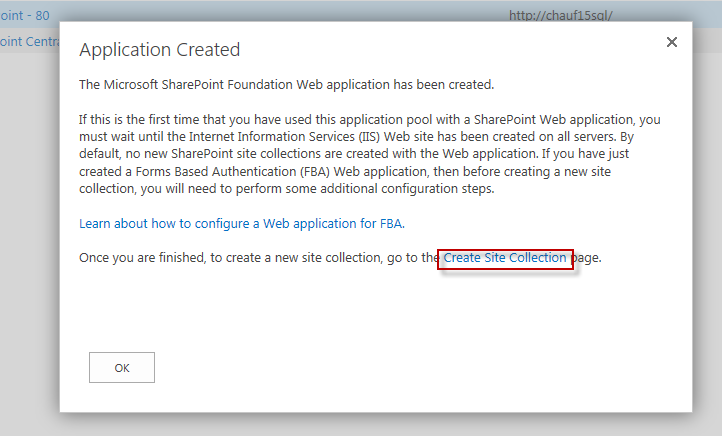Click the http://chauf15sql/ URL in background page

[560, 16]
